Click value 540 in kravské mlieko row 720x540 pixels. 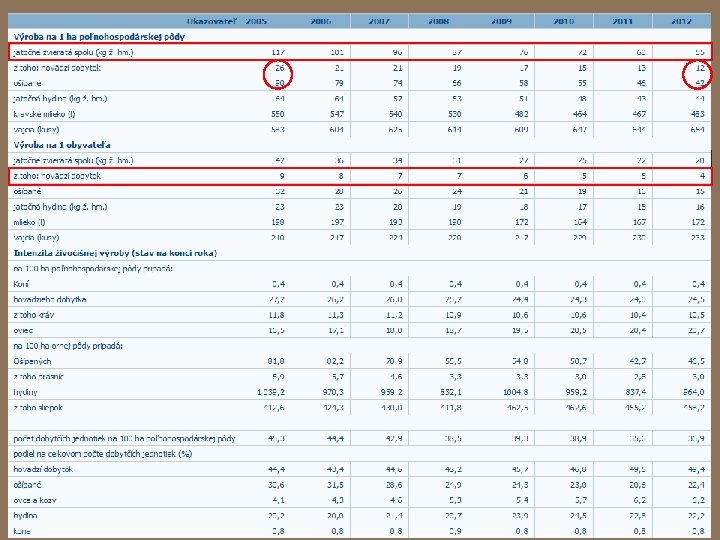(395, 114)
